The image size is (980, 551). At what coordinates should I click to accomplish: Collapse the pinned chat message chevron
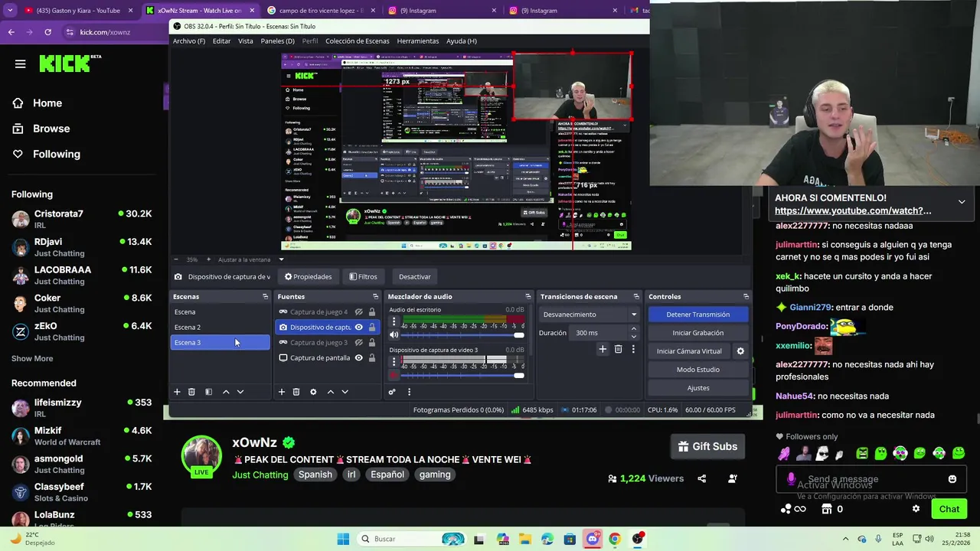click(962, 202)
